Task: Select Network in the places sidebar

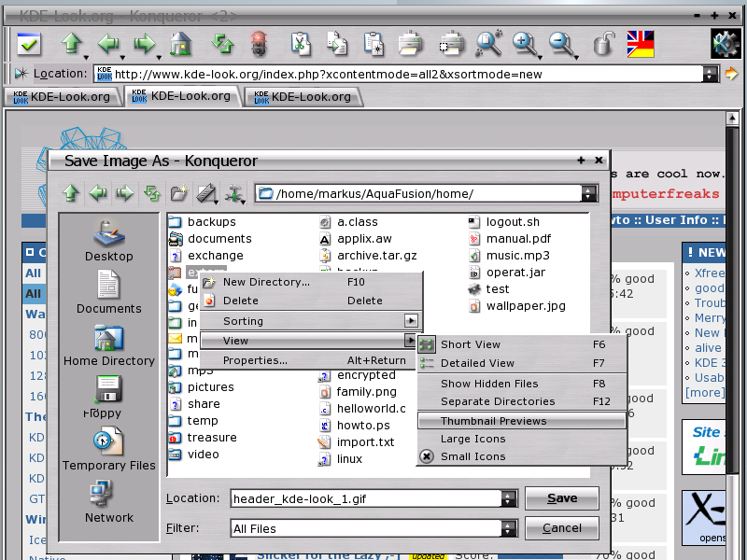Action: [x=108, y=502]
